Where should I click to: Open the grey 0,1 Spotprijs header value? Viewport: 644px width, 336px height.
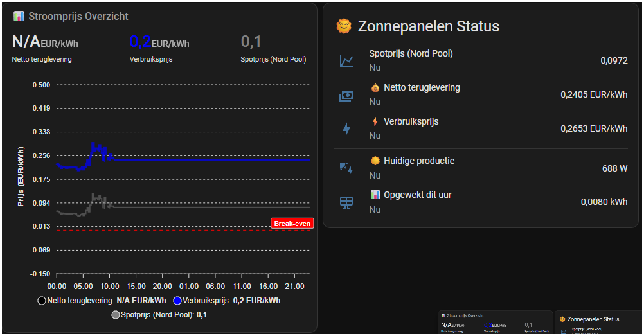pos(251,42)
